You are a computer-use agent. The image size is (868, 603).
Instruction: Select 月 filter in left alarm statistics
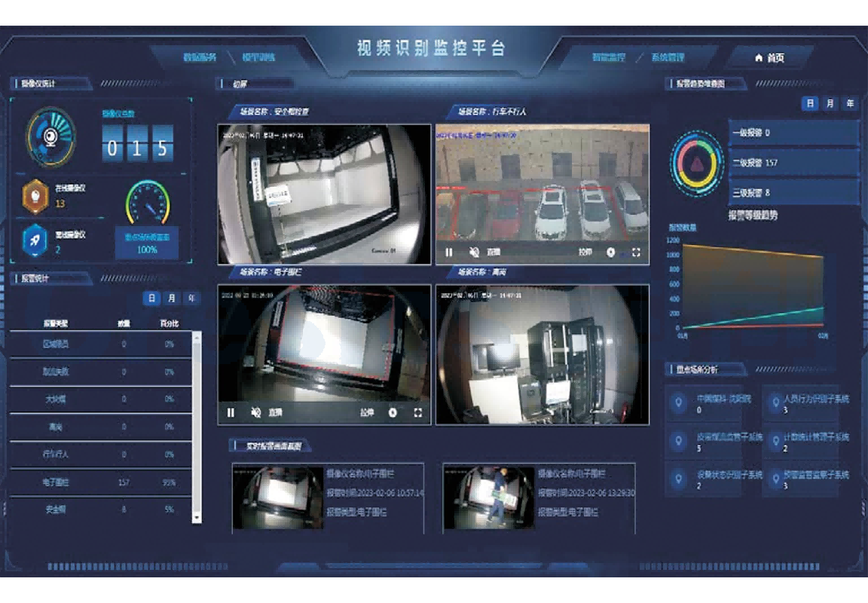click(172, 298)
